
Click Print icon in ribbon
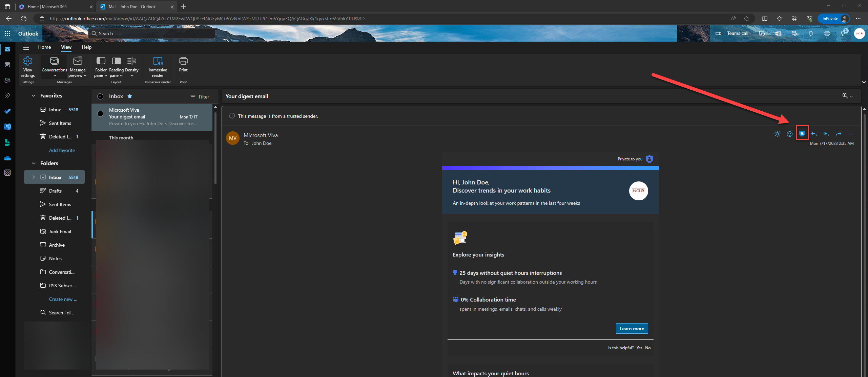183,64
